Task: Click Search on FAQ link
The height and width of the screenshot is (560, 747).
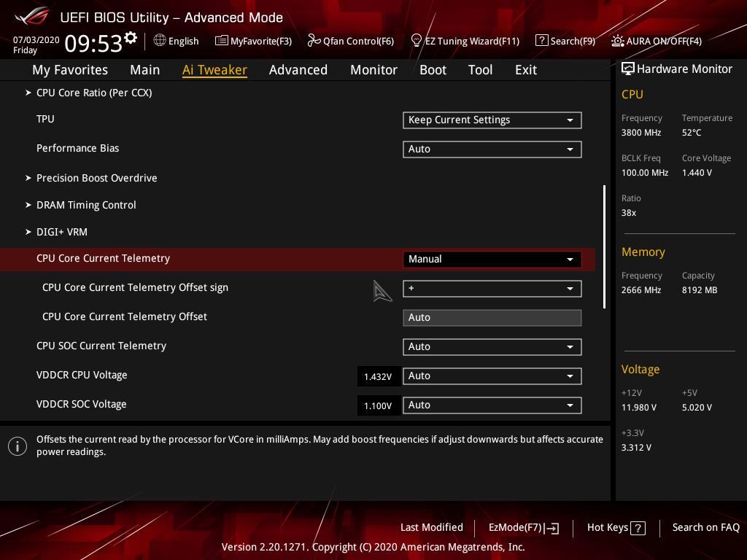Action: [x=705, y=527]
